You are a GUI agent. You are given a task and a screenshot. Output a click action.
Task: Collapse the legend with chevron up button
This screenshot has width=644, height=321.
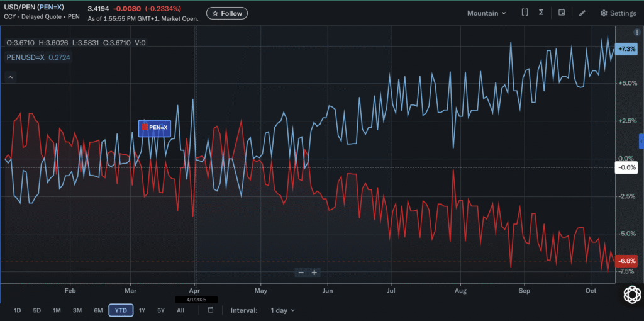point(10,77)
